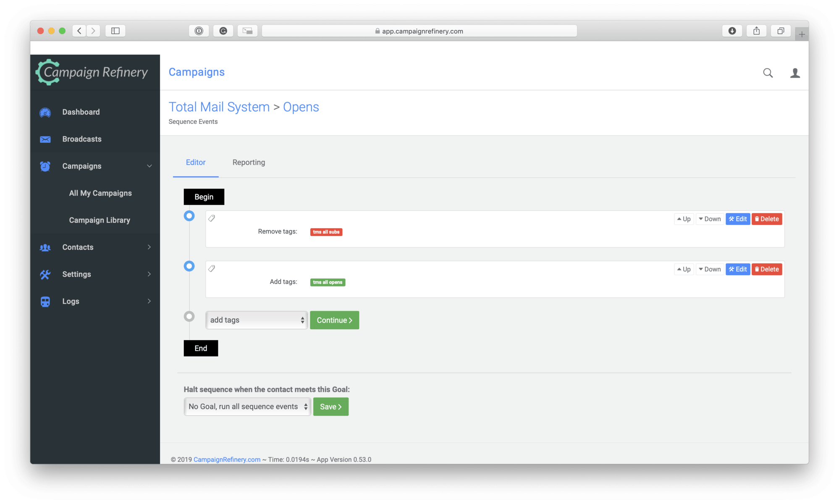Open the user profile icon

(x=794, y=73)
